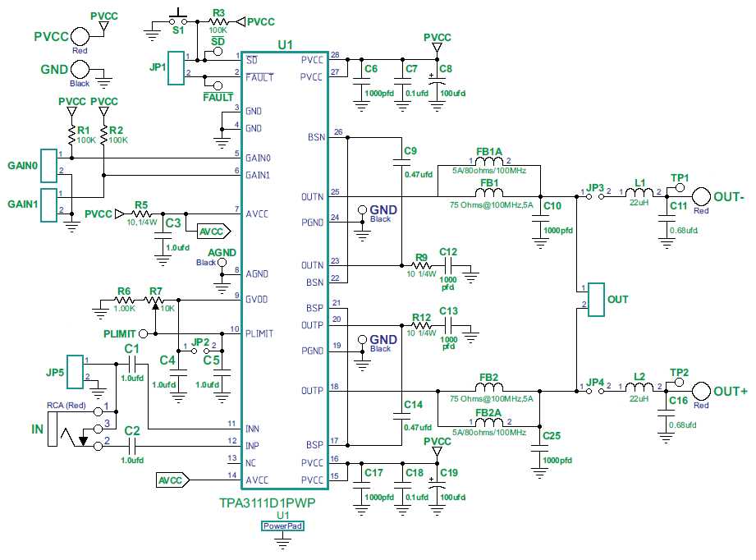
Task: Select the GAIN0 jumper header box
Action: click(x=48, y=165)
